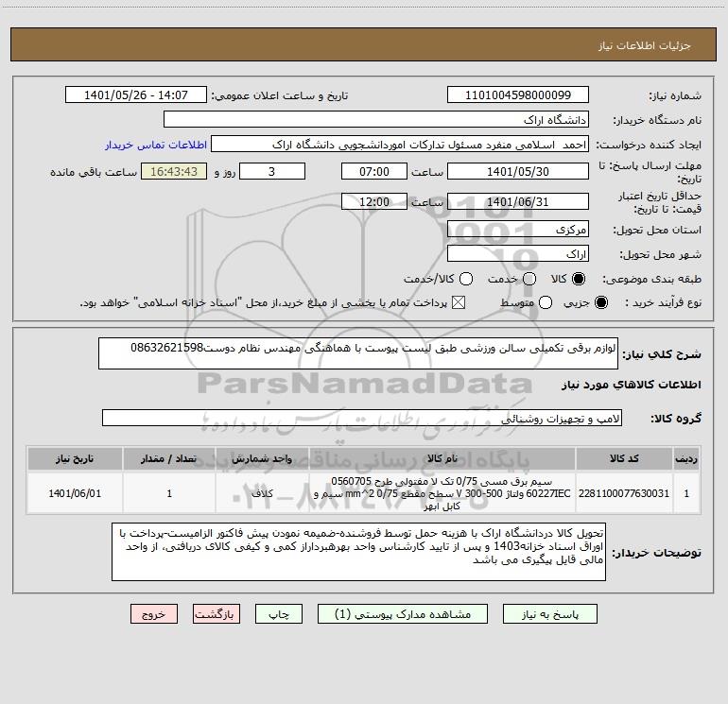
Task: Click the delivery city field اراک
Action: coord(518,254)
